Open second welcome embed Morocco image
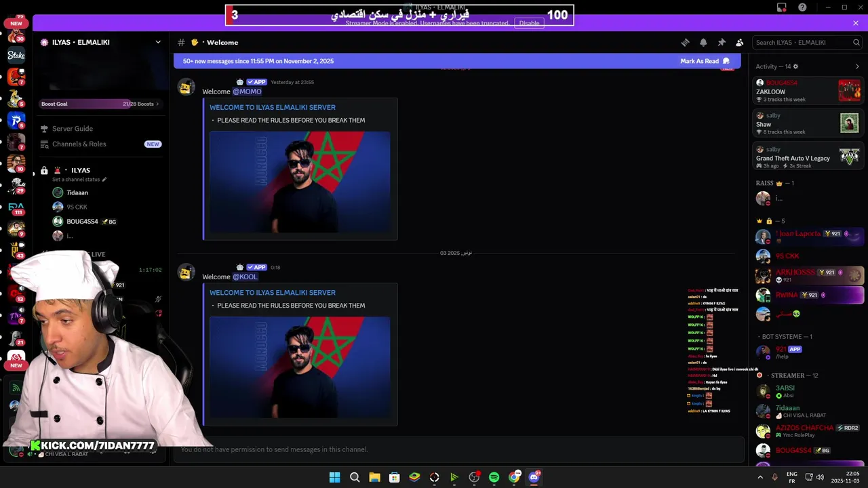Image resolution: width=868 pixels, height=488 pixels. tap(300, 367)
